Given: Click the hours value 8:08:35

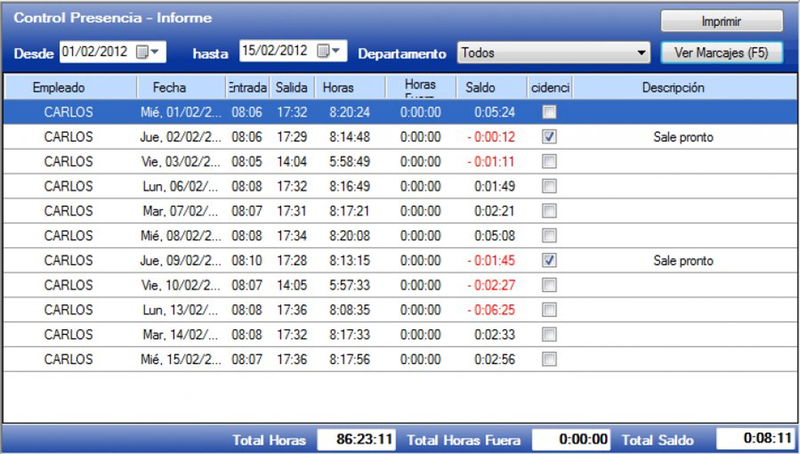Looking at the screenshot, I should coord(349,310).
